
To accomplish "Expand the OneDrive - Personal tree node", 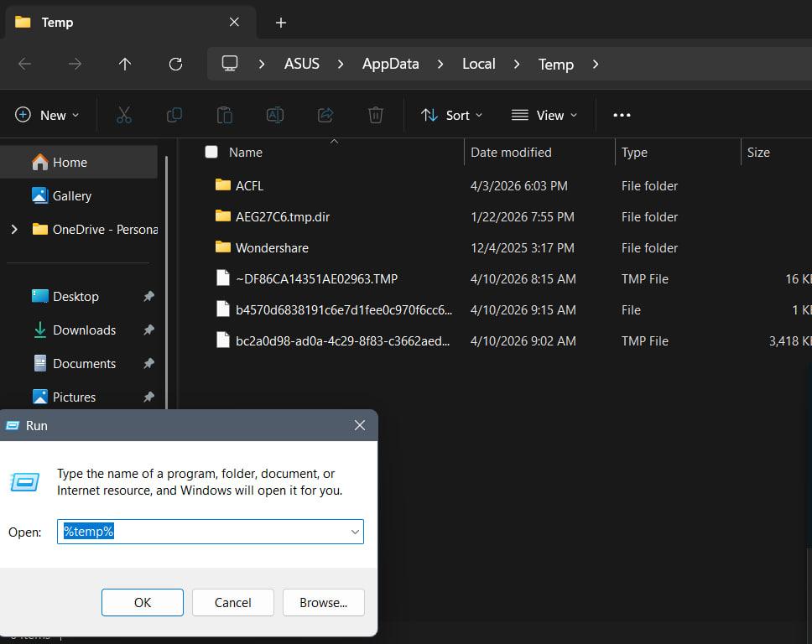I will coord(14,229).
